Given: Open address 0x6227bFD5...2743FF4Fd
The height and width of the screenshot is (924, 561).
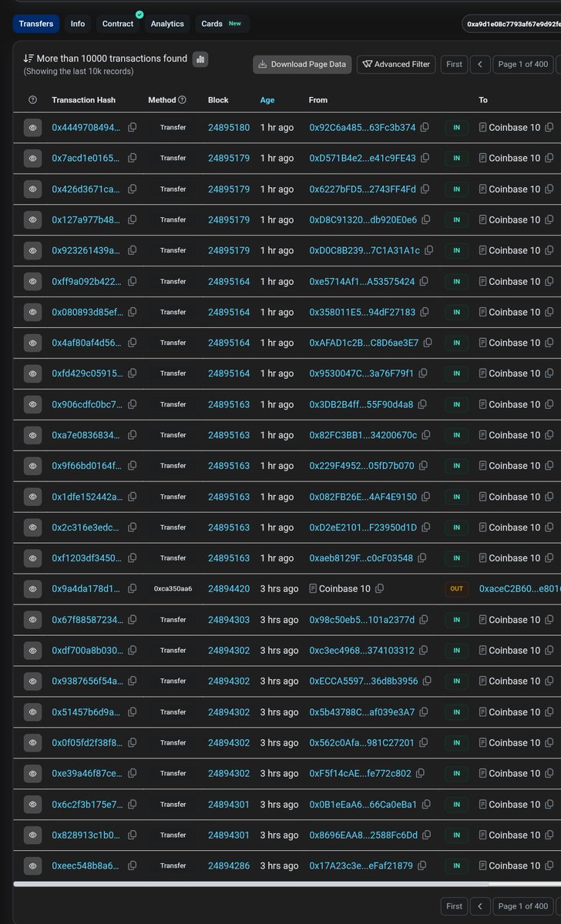Looking at the screenshot, I should tap(362, 189).
